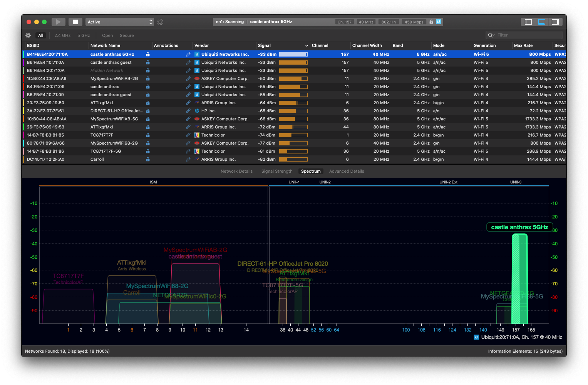Click color swatch for TC8717T7F-5G row
The width and height of the screenshot is (588, 385).
click(x=24, y=151)
